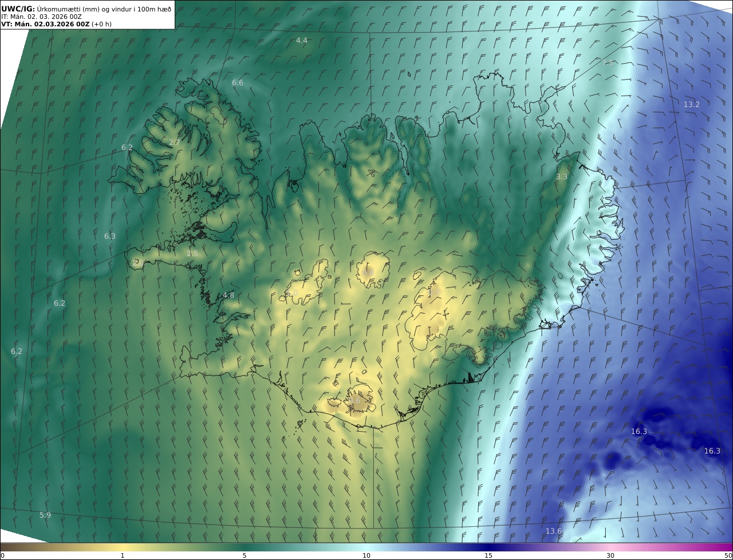
Task: Click the 4.8 value label on the map
Action: [228, 295]
